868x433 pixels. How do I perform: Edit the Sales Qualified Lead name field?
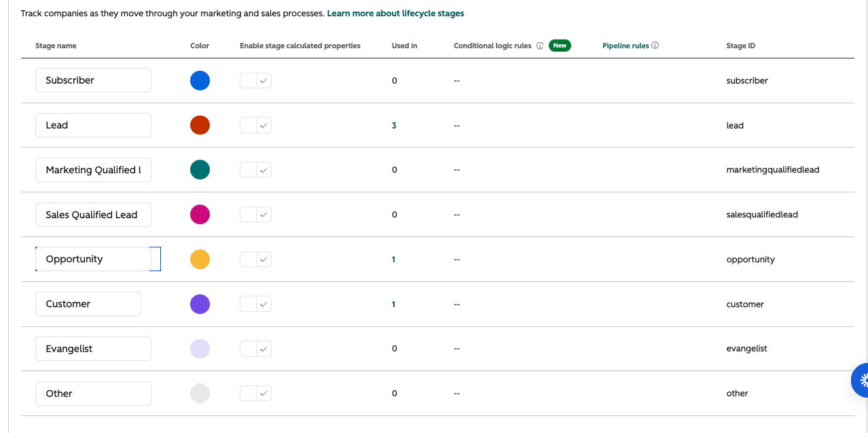pyautogui.click(x=93, y=215)
